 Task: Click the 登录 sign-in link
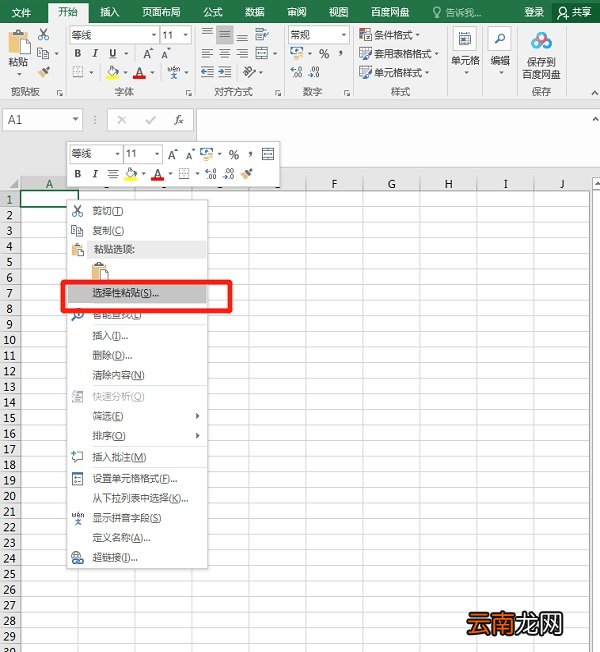(534, 12)
